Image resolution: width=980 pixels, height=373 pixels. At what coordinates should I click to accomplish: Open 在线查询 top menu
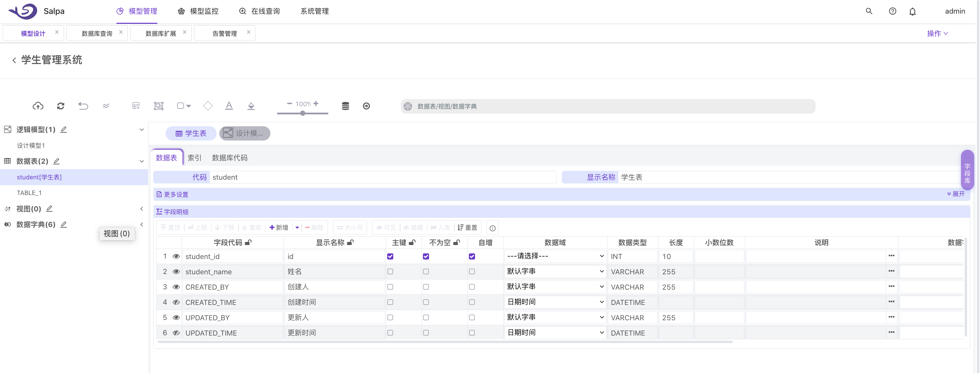click(259, 12)
